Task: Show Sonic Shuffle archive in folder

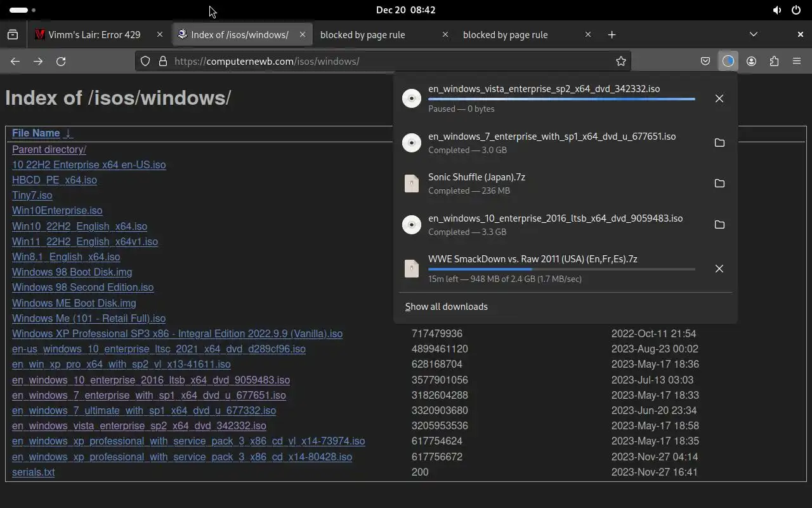Action: click(x=719, y=184)
